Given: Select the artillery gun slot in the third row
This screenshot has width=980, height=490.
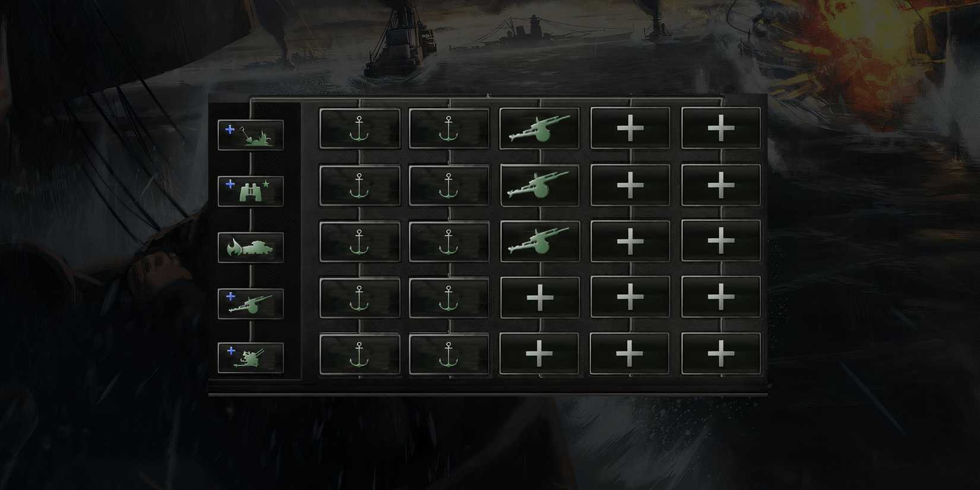Looking at the screenshot, I should coord(539,241).
